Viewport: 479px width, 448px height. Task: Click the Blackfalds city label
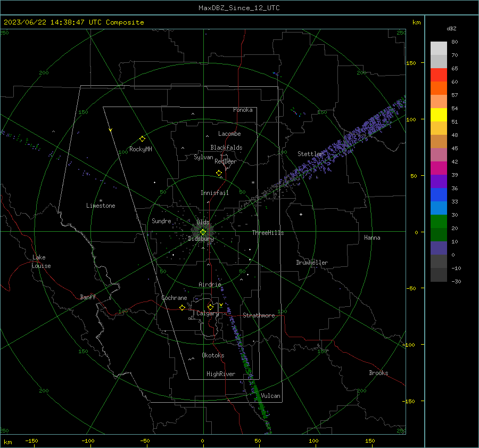226,148
